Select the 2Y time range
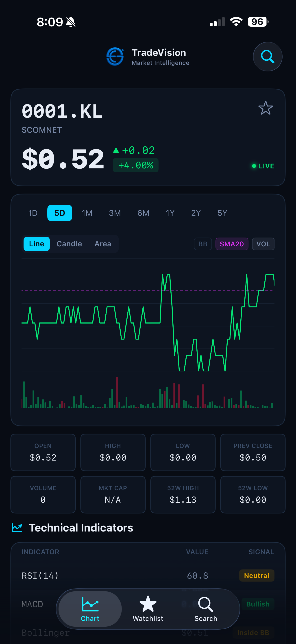The height and width of the screenshot is (644, 296). 196,213
